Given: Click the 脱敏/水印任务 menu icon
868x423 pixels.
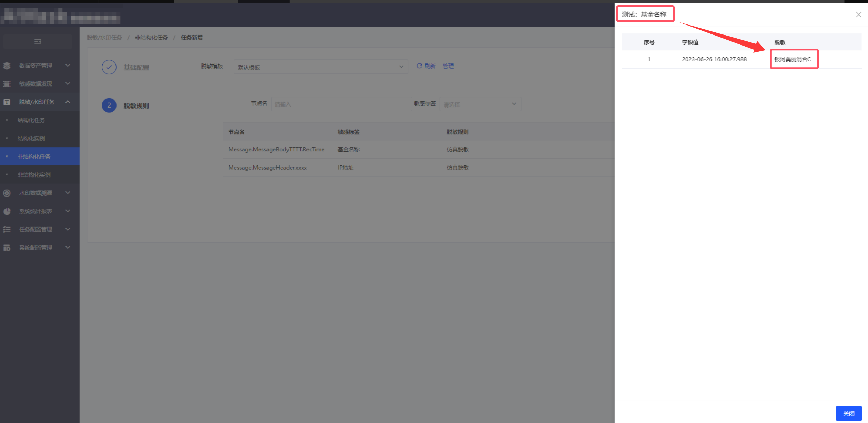Looking at the screenshot, I should pyautogui.click(x=7, y=102).
